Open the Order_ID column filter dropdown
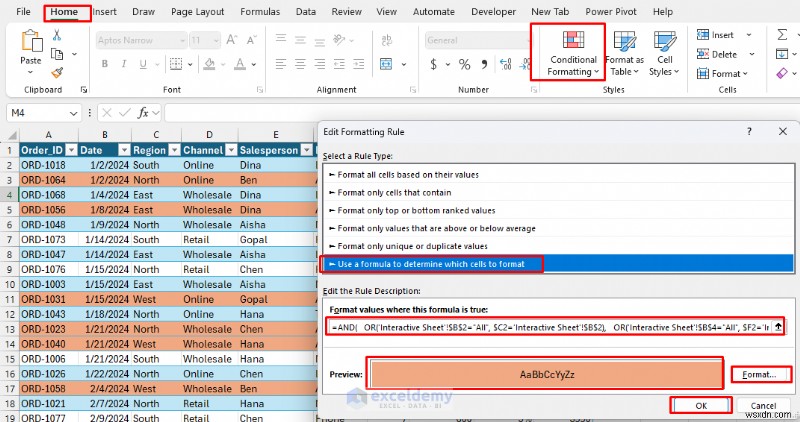This screenshot has height=422, width=800. pos(71,150)
